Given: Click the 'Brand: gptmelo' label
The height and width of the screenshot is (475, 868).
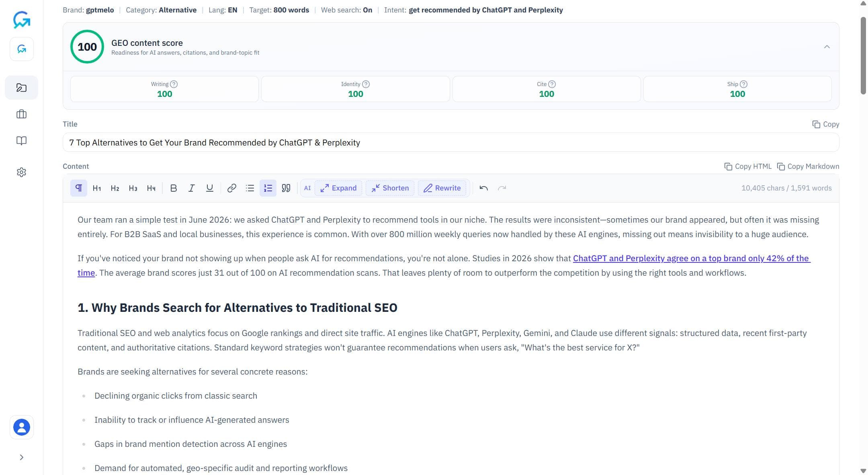Looking at the screenshot, I should pyautogui.click(x=88, y=10).
